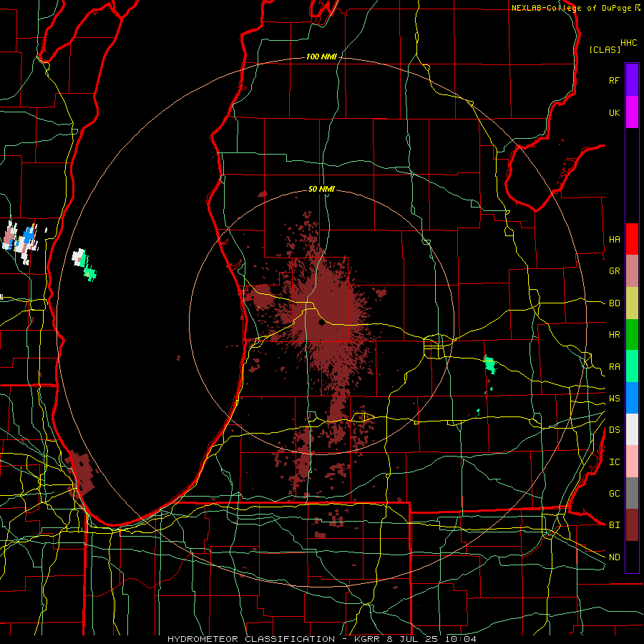Click the '10:04' timestamp text
This screenshot has height=644, width=644.
tap(462, 639)
